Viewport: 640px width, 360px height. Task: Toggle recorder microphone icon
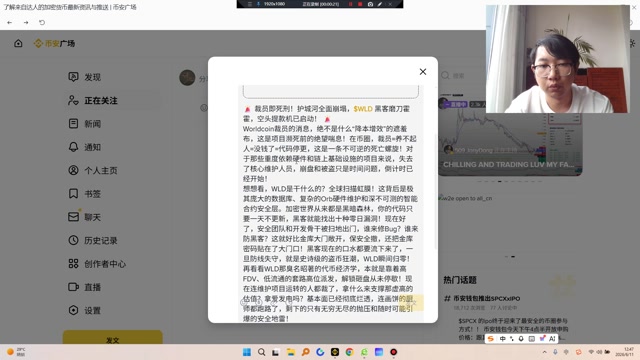click(x=258, y=4)
